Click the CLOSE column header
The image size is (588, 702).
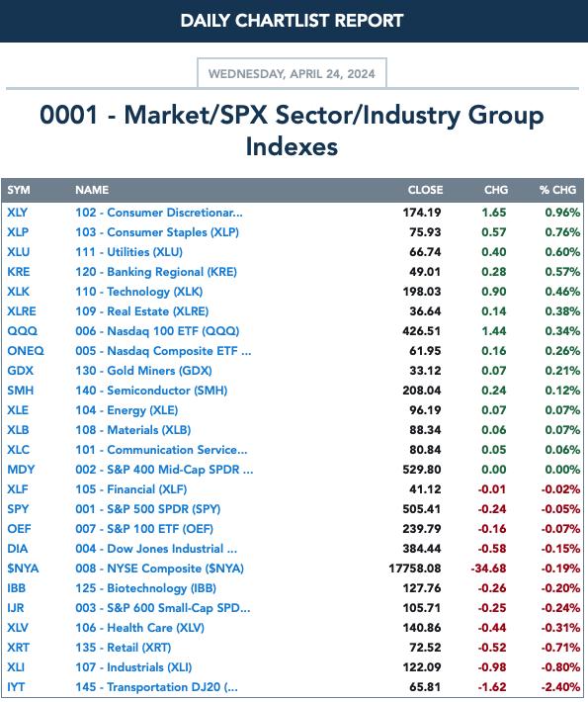[425, 190]
